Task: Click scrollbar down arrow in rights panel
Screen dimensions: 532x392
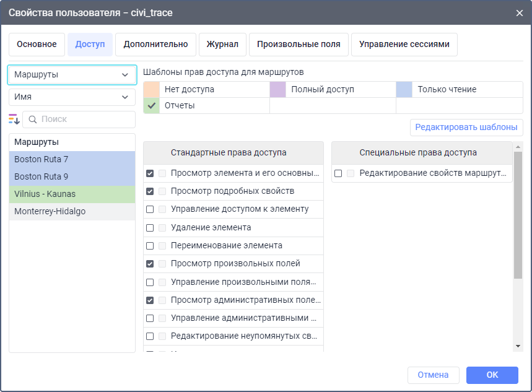Action: coord(518,346)
